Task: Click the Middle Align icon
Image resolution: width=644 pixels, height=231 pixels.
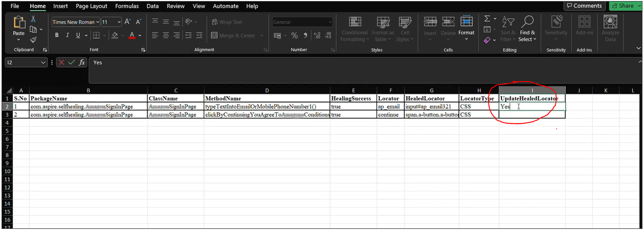Action: 166,22
